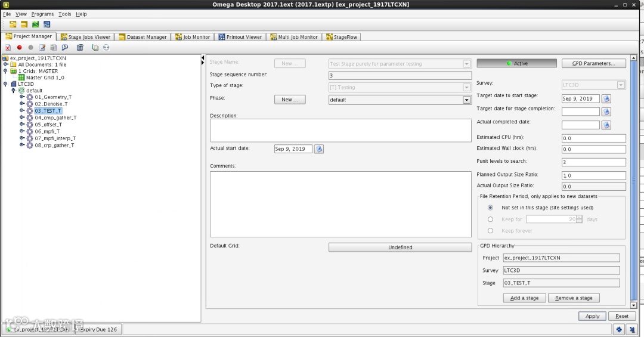Click the edit document pencil icon
The image size is (644, 337).
[42, 48]
